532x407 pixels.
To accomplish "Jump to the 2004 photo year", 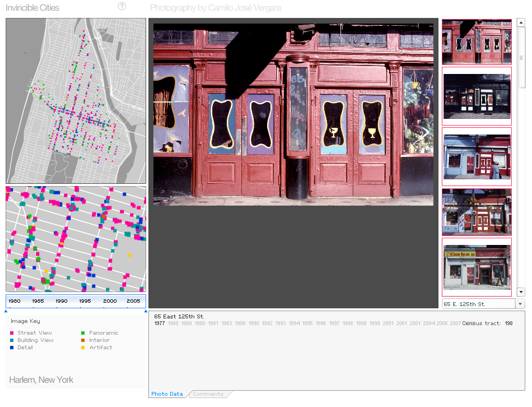I will 428,323.
